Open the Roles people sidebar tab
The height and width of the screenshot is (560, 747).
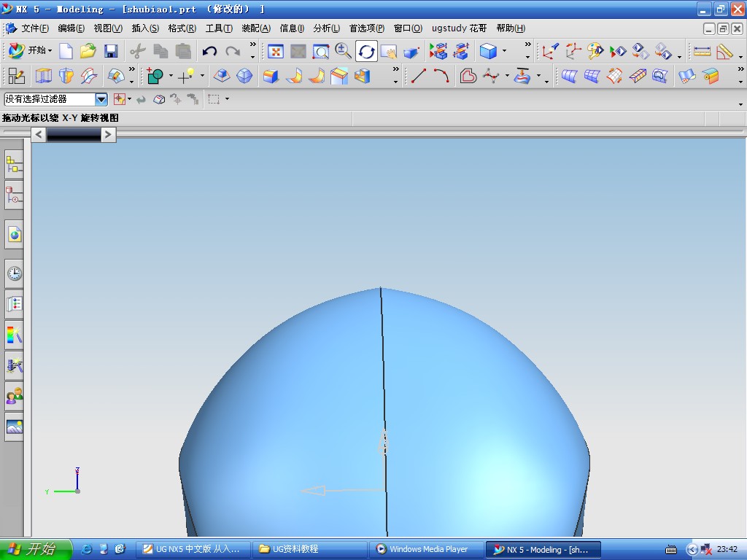pyautogui.click(x=15, y=396)
